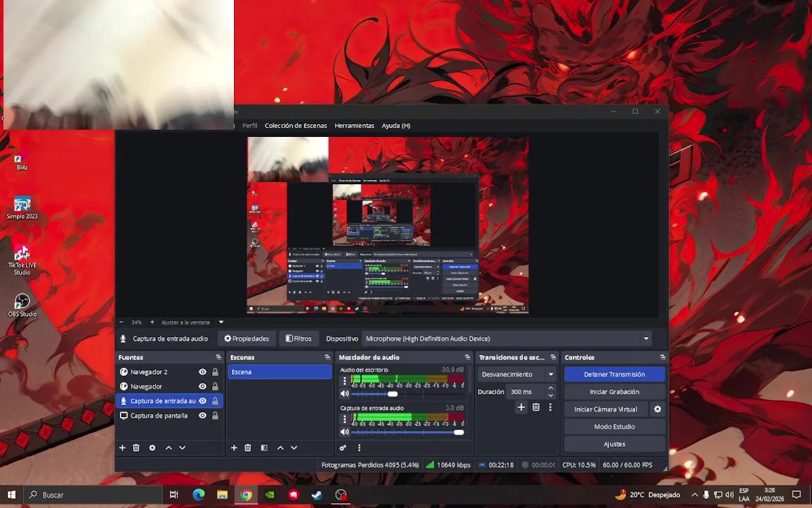Hide the Captura de pantalla source

(202, 415)
